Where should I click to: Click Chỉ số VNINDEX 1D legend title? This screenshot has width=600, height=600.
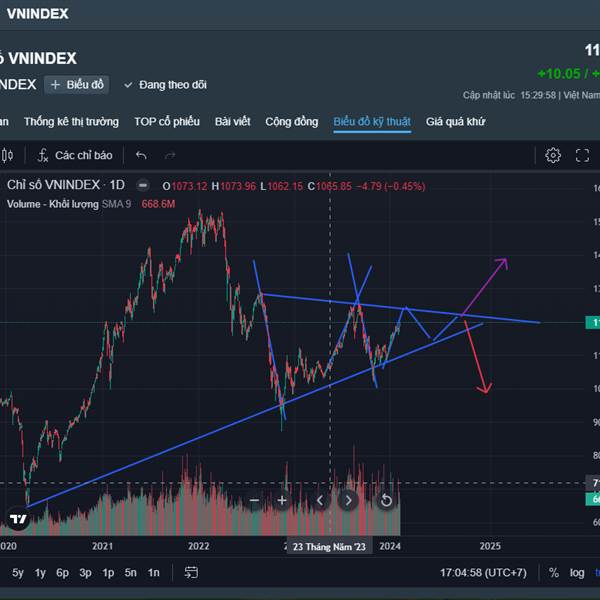(66, 185)
